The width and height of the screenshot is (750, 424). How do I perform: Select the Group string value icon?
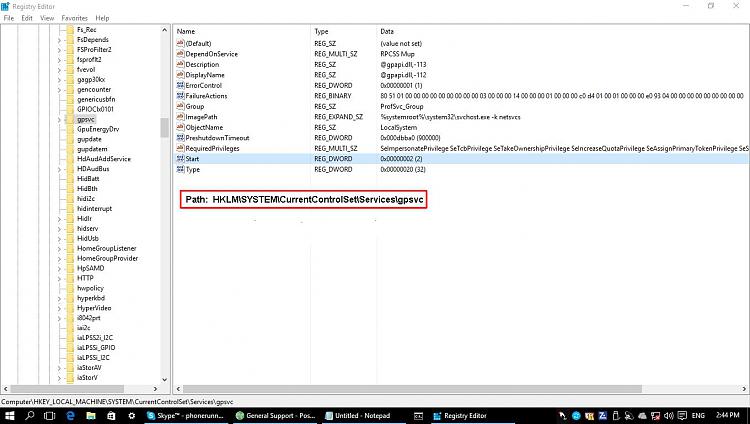180,106
